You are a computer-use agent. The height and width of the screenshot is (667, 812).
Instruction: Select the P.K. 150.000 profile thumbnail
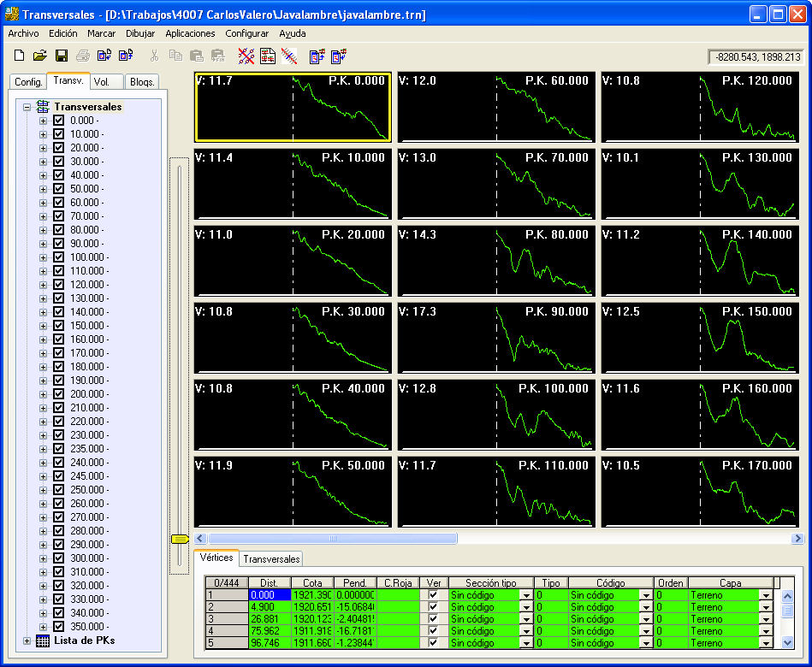point(700,338)
